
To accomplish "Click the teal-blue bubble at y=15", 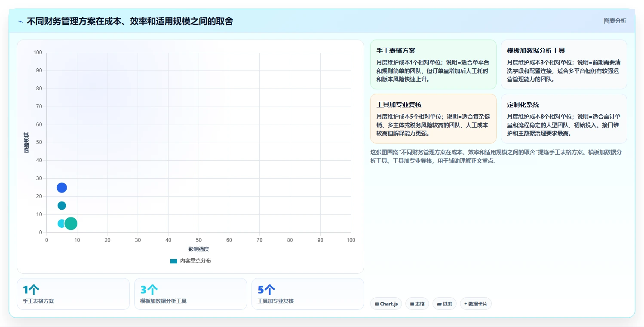I will pyautogui.click(x=62, y=206).
